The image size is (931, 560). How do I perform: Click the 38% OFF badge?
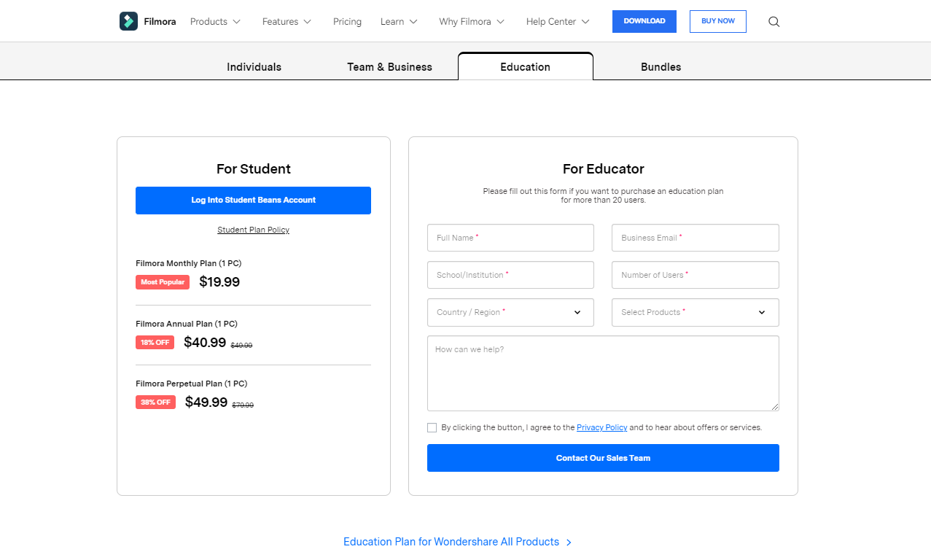coord(155,402)
